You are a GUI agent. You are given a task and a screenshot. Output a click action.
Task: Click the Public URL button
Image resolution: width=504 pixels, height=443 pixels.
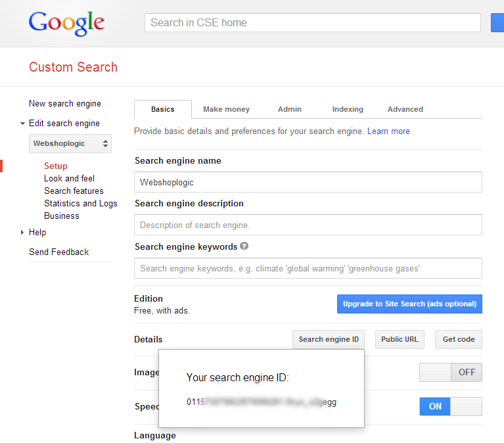[400, 339]
